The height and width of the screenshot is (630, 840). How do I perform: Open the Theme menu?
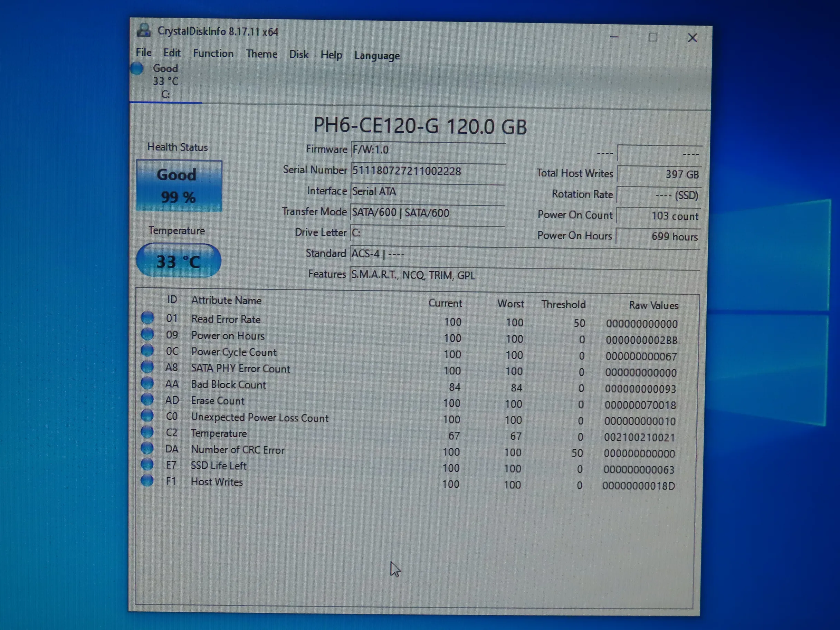[261, 54]
